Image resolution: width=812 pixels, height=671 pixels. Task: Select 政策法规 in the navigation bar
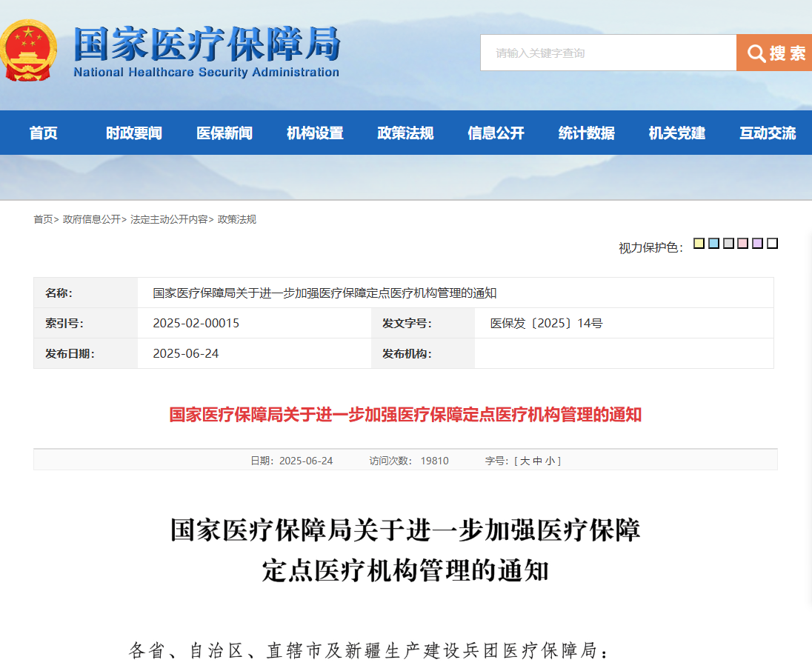[405, 133]
